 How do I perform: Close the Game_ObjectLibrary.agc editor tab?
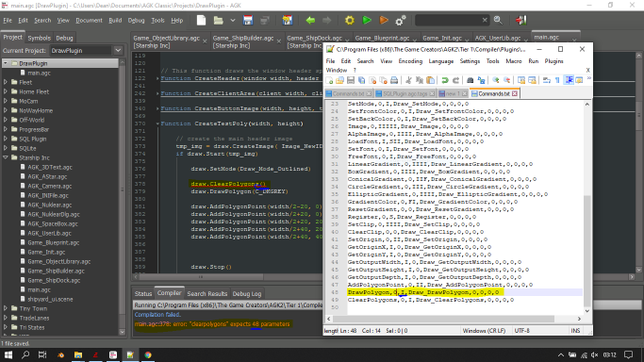[205, 41]
